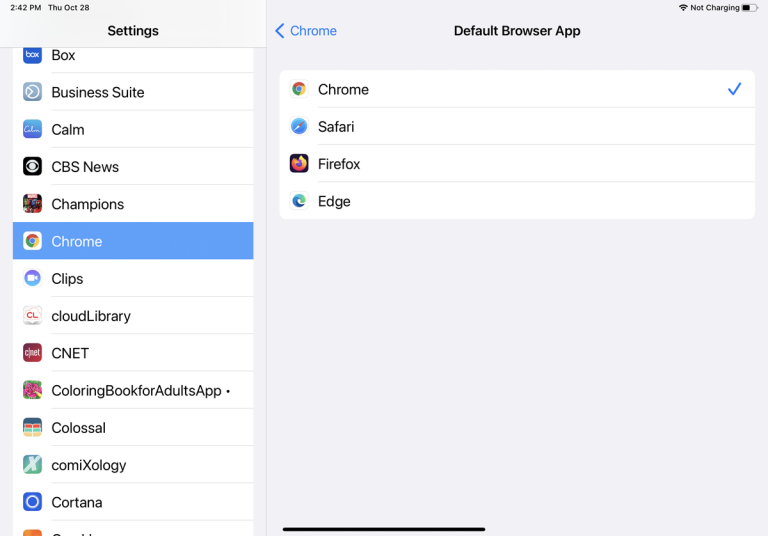The height and width of the screenshot is (536, 768).
Task: Tap the Clips camera icon
Action: 32,278
